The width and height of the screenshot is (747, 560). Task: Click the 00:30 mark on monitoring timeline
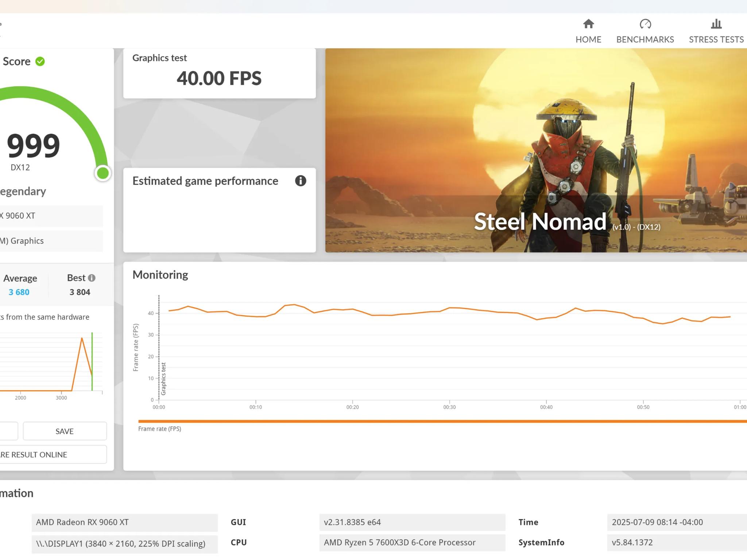449,407
